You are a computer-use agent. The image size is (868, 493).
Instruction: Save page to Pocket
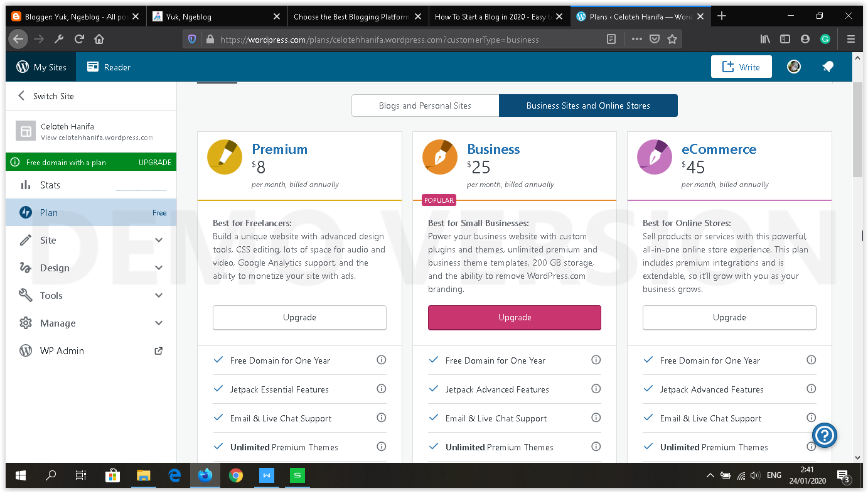pyautogui.click(x=655, y=39)
